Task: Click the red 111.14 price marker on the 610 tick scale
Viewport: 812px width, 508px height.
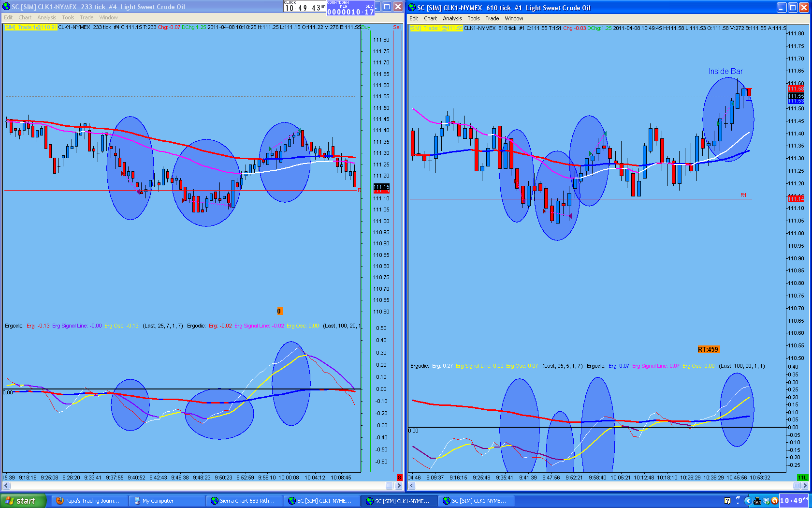Action: click(796, 199)
